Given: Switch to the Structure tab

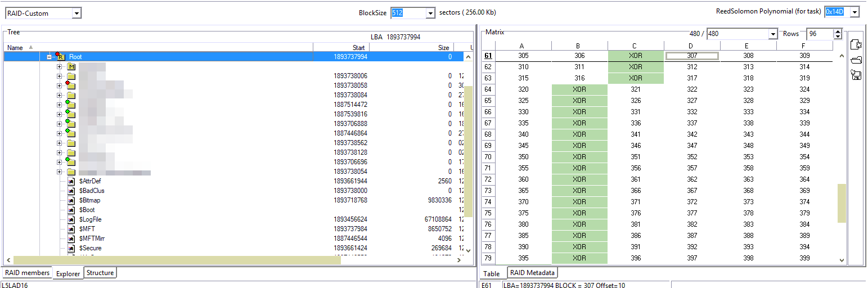Looking at the screenshot, I should (x=100, y=273).
